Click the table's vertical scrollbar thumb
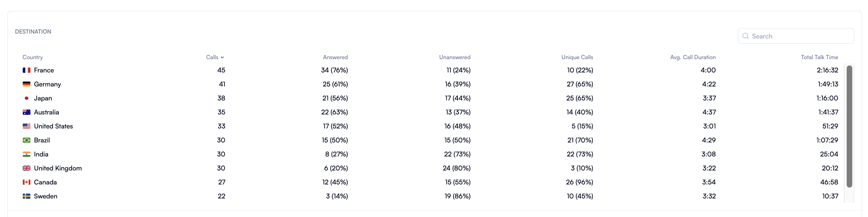 pyautogui.click(x=849, y=126)
